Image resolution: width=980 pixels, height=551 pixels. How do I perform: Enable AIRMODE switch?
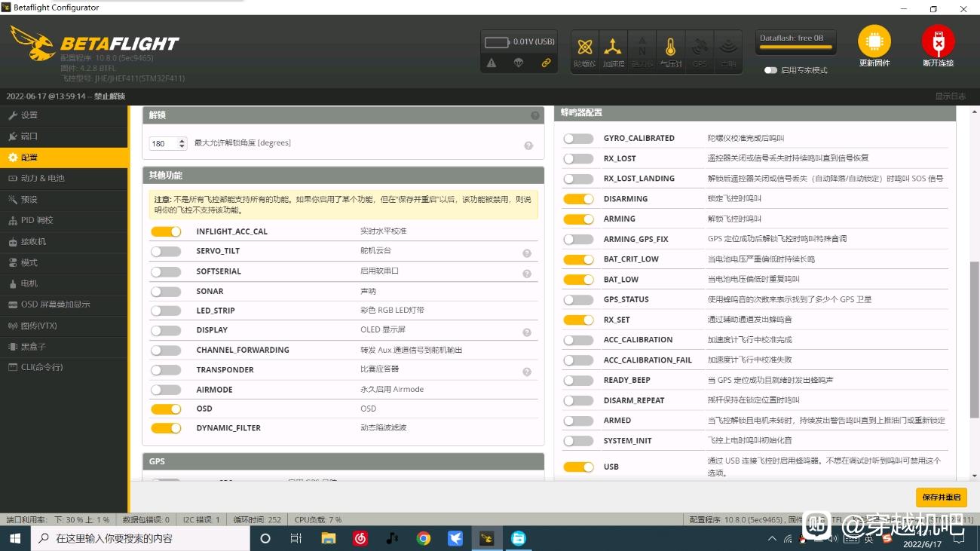point(166,390)
